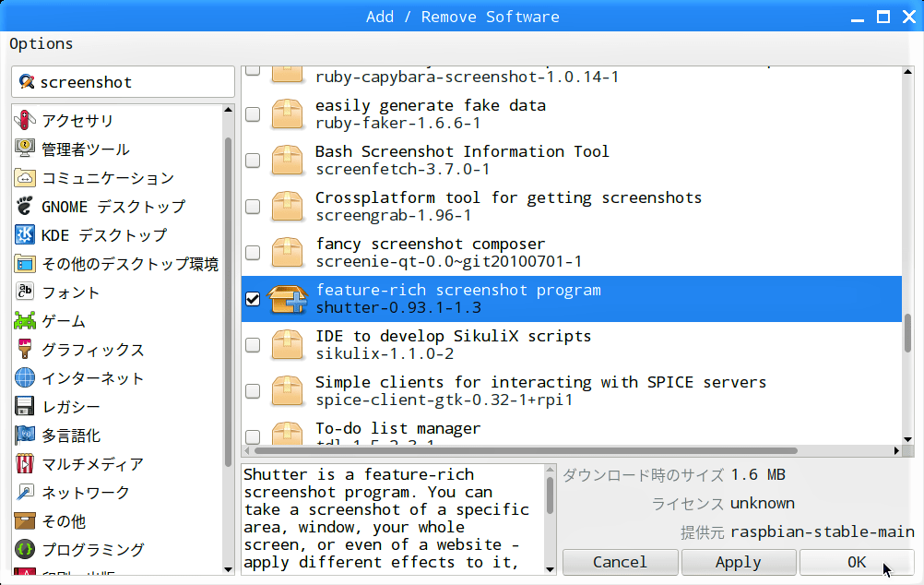Click the マルチメディア film icon
The width and height of the screenshot is (924, 585).
25,463
